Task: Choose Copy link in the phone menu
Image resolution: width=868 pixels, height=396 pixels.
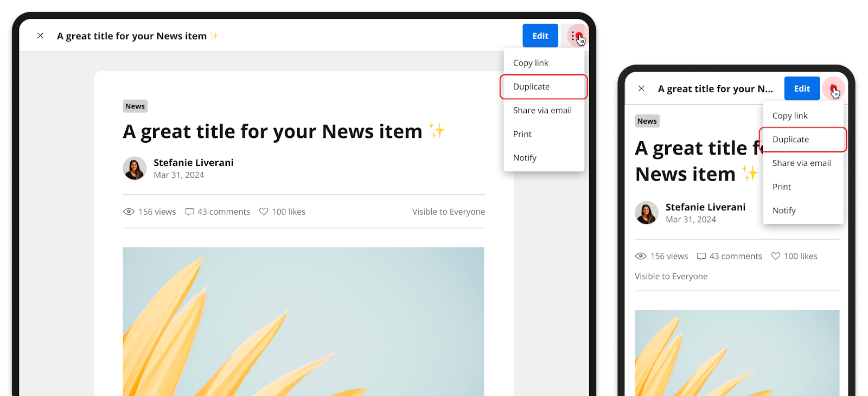Action: (x=803, y=116)
